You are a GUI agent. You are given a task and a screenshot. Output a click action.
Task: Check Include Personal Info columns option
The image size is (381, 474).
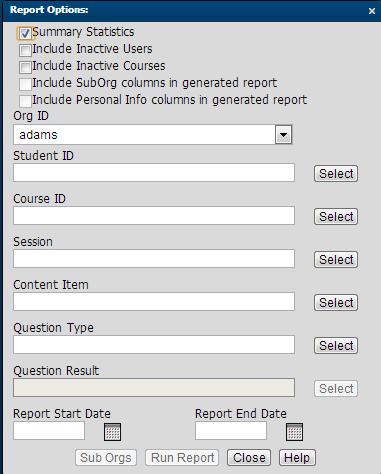coord(25,101)
